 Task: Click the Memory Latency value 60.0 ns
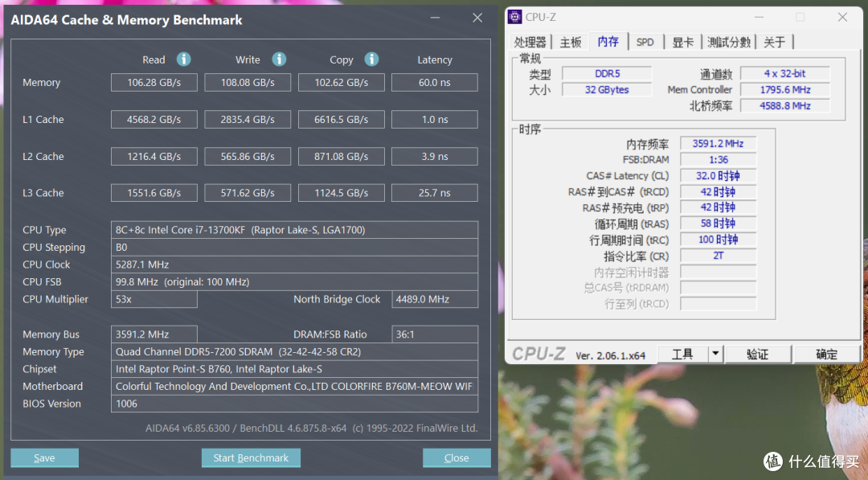435,83
